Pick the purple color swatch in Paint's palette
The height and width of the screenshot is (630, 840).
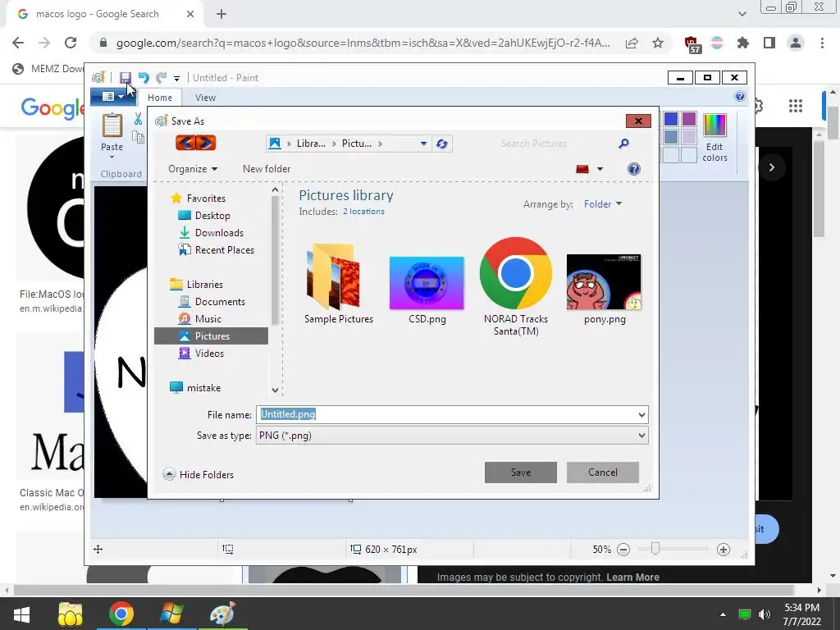pos(689,119)
